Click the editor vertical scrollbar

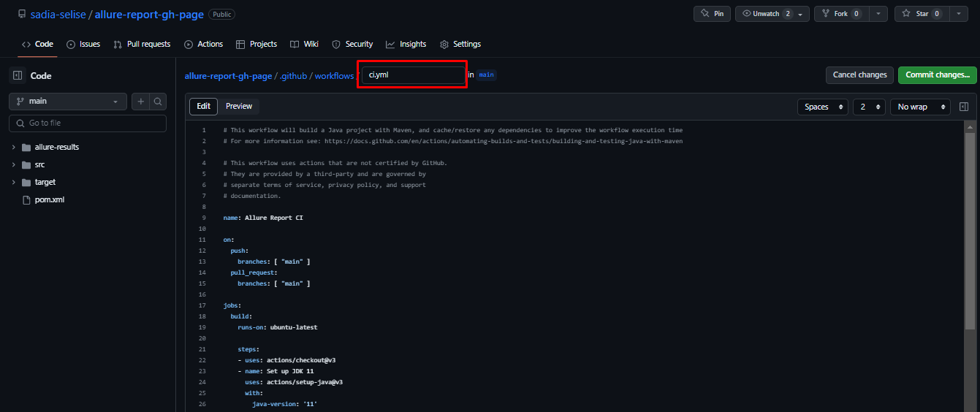click(x=970, y=232)
